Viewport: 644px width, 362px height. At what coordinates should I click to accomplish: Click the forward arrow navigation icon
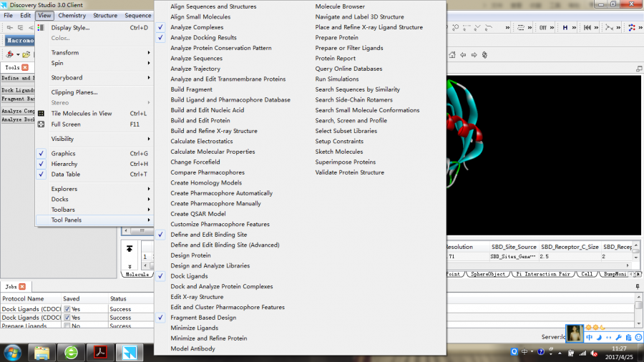tap(474, 54)
